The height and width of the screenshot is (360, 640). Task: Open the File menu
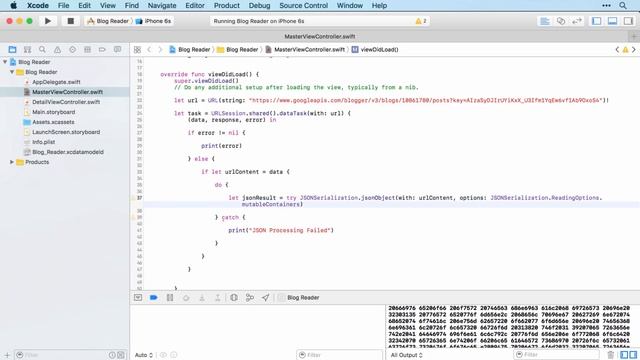click(x=63, y=5)
